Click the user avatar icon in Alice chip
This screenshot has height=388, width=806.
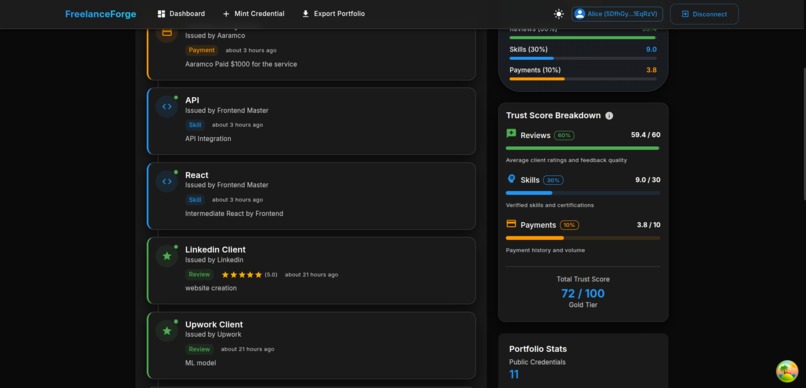click(x=580, y=14)
